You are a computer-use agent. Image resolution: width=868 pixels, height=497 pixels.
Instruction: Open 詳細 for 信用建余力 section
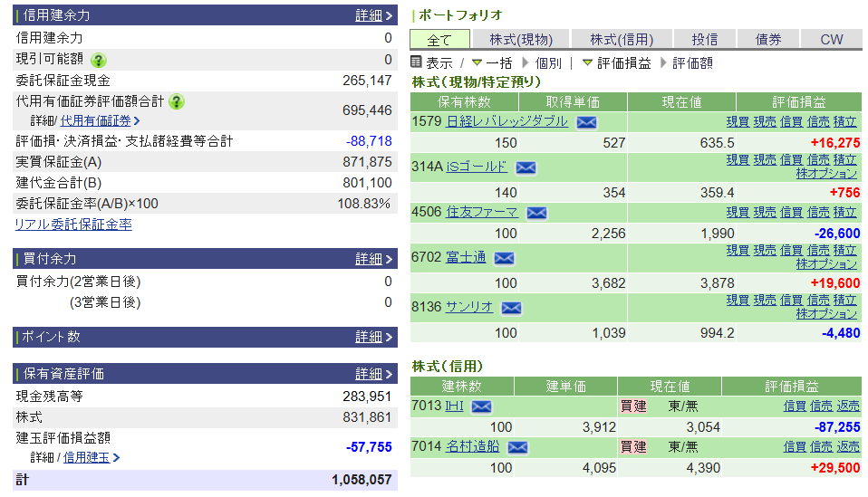[x=373, y=15]
